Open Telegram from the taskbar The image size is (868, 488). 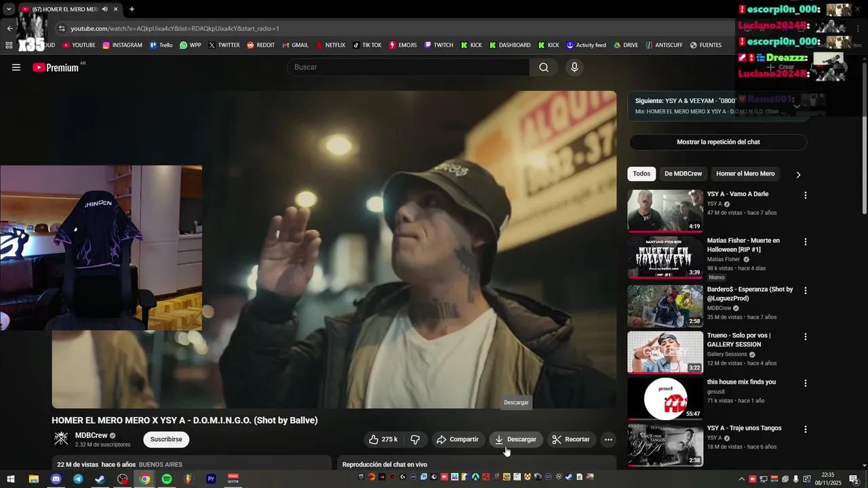pyautogui.click(x=78, y=479)
